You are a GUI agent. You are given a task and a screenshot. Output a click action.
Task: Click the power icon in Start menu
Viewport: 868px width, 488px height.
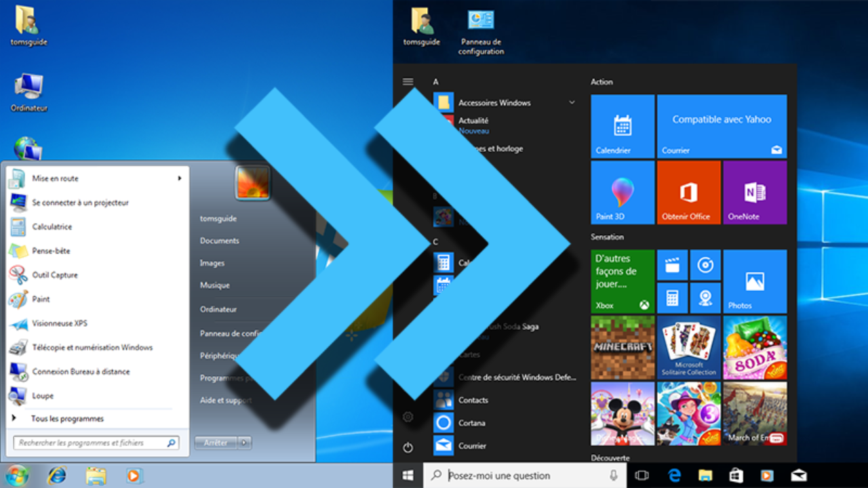(x=408, y=447)
